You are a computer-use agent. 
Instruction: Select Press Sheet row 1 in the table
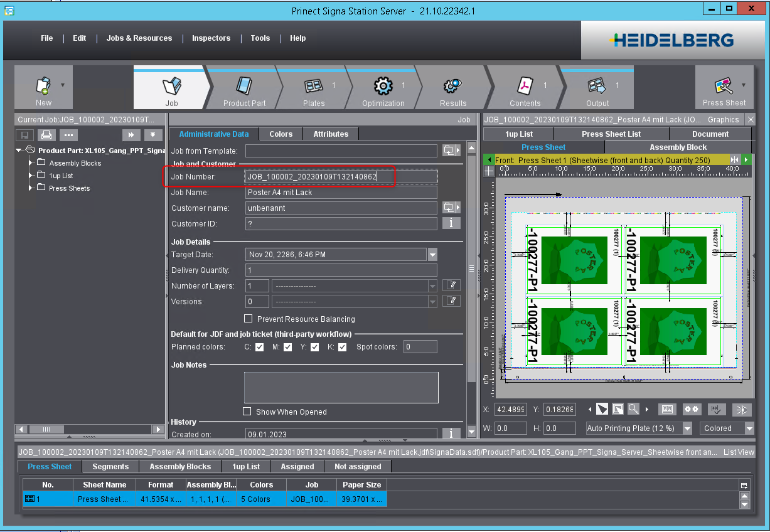pos(205,499)
